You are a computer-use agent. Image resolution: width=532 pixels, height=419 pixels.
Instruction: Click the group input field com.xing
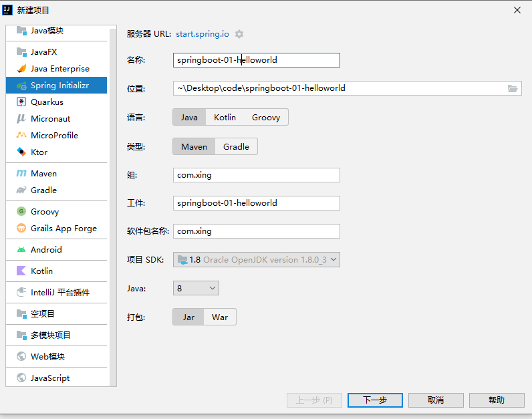pyautogui.click(x=256, y=175)
